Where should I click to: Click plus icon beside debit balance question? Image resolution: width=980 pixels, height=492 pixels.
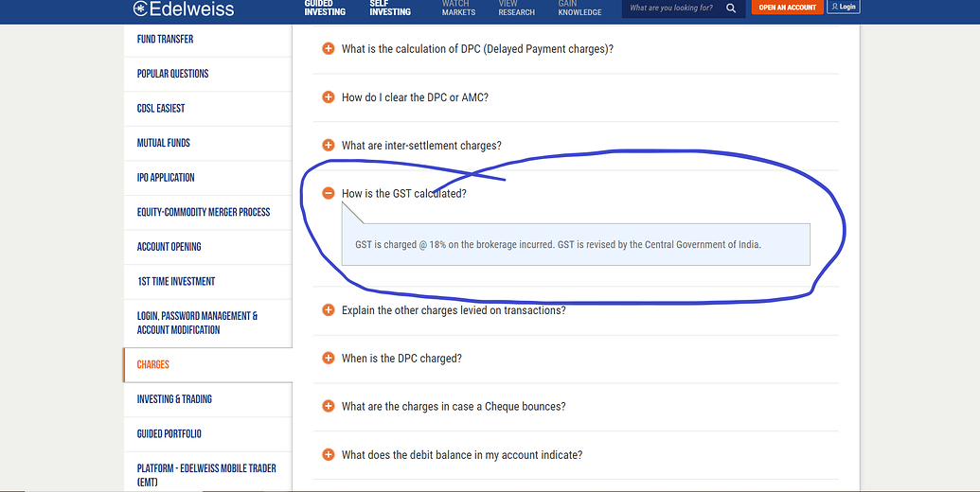329,455
